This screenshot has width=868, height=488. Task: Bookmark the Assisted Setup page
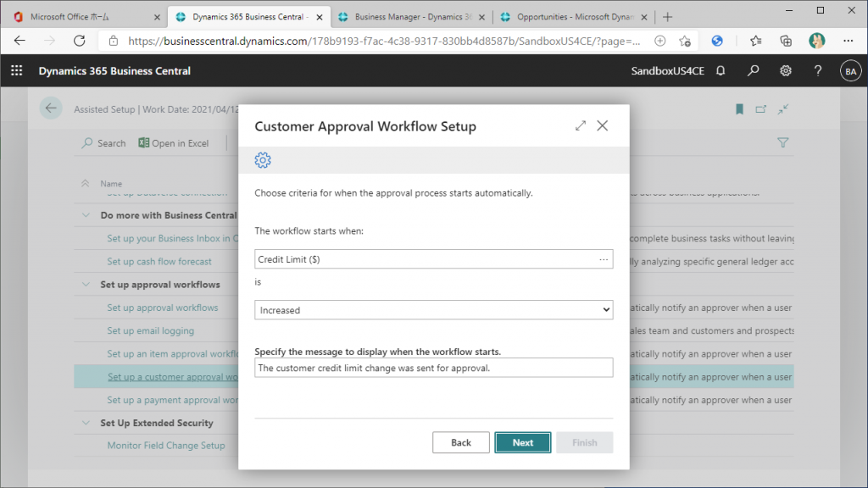[x=739, y=109]
